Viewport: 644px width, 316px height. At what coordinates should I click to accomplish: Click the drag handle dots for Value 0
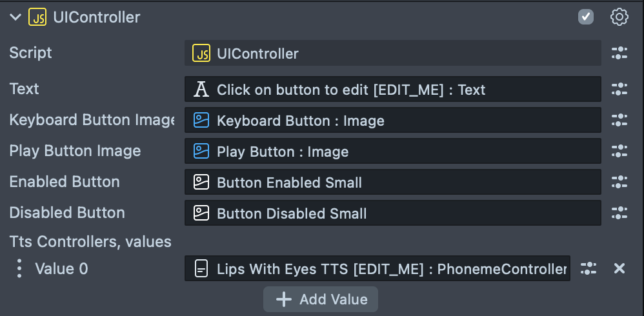(19, 269)
